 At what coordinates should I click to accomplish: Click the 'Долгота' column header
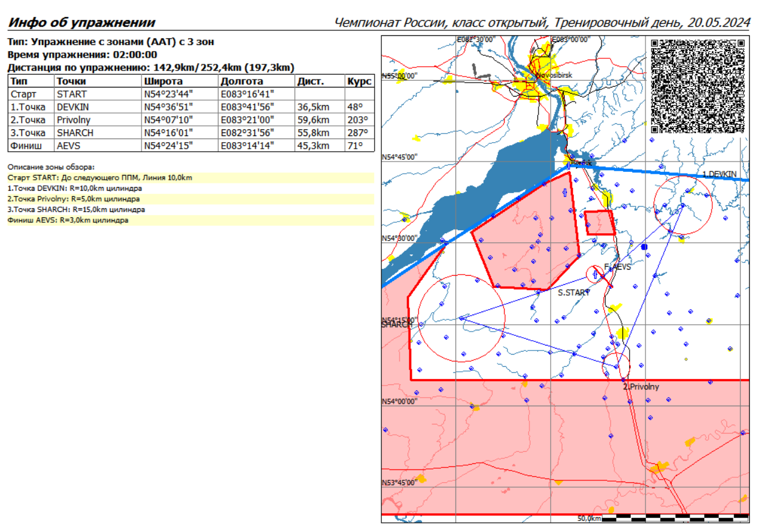point(242,81)
